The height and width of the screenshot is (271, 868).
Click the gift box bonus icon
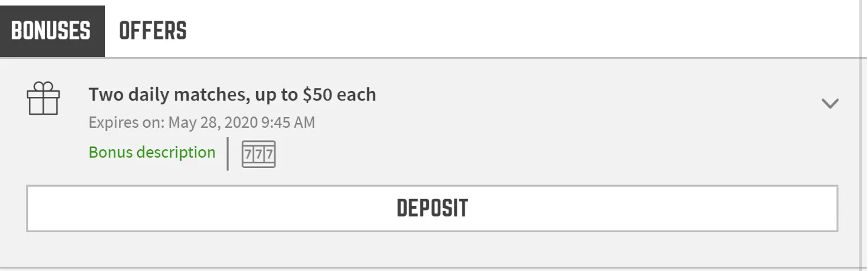[x=43, y=99]
